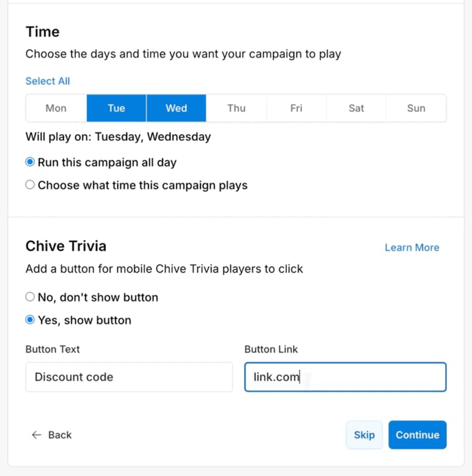Select 'Run this campaign all day'

[30, 163]
